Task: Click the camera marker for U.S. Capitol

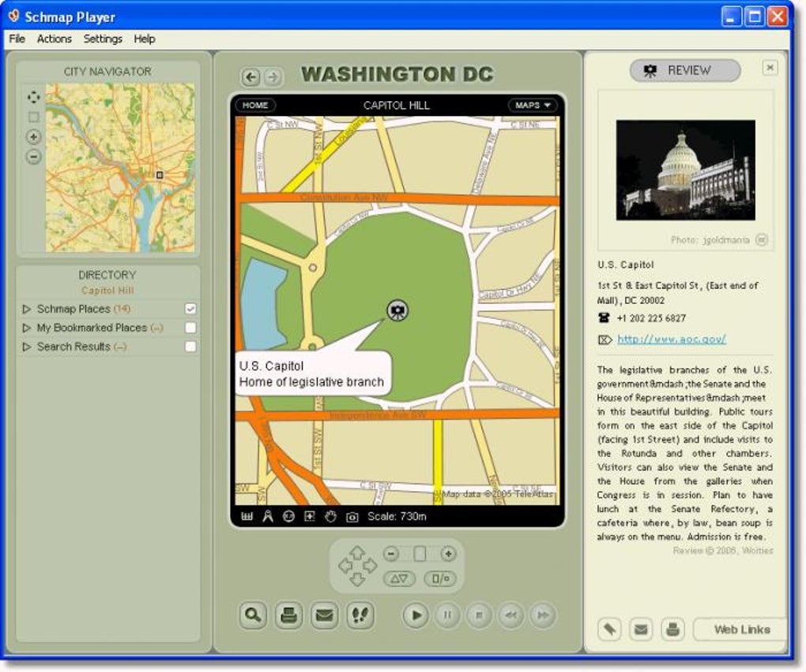Action: click(397, 310)
